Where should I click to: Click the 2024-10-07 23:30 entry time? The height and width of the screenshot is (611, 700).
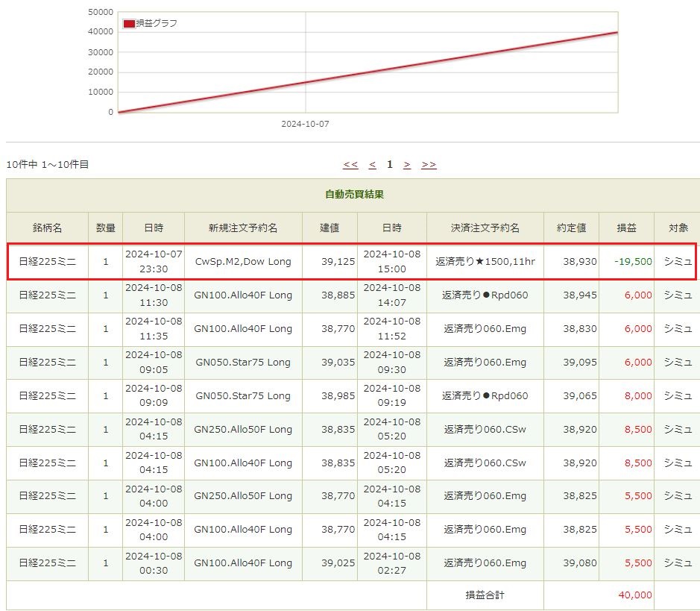tap(154, 261)
